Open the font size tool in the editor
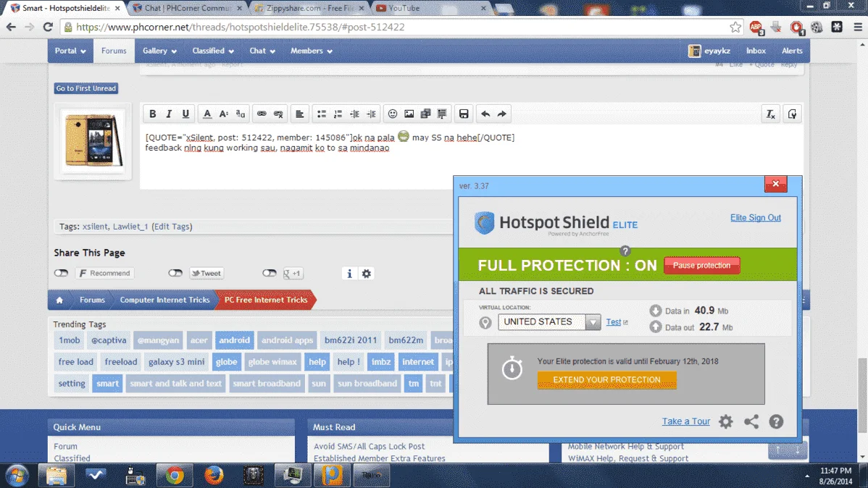868x488 pixels. point(224,114)
